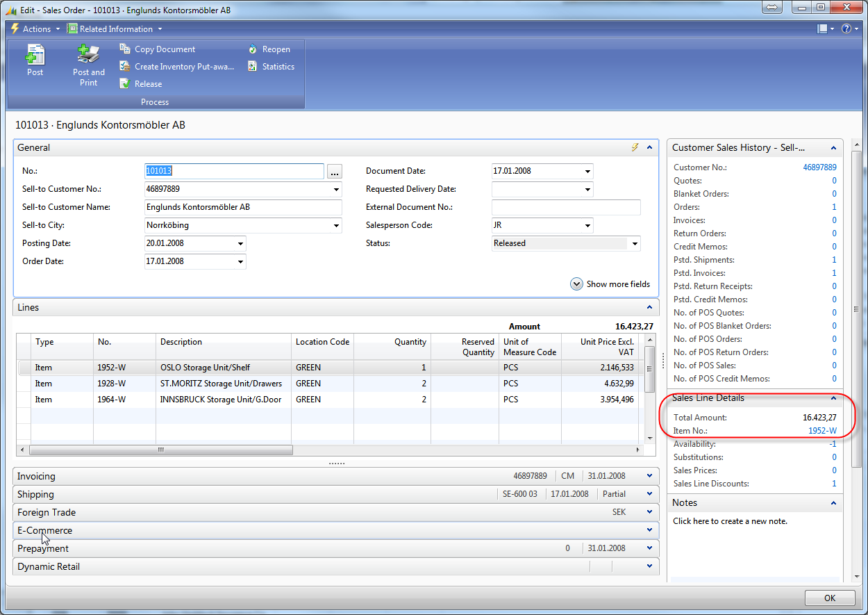
Task: Expand the Prepayment FastTab
Action: (649, 548)
